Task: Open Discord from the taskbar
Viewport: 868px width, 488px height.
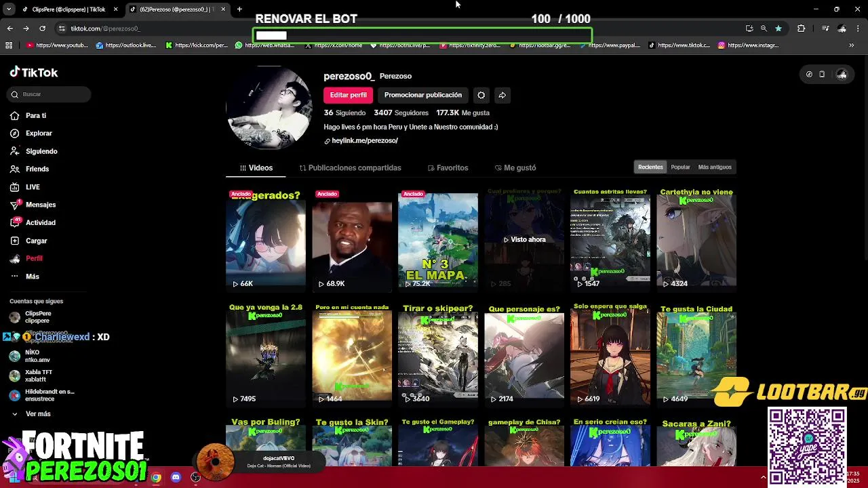Action: click(x=176, y=477)
